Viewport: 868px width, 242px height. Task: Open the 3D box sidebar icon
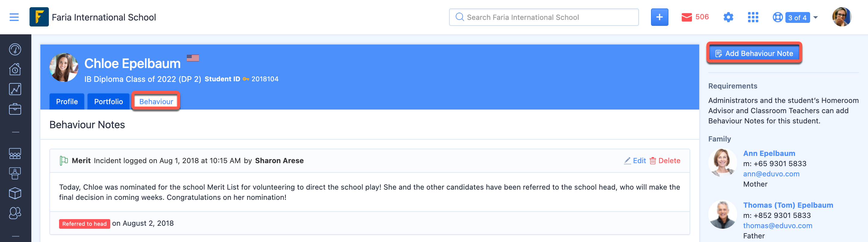click(15, 193)
